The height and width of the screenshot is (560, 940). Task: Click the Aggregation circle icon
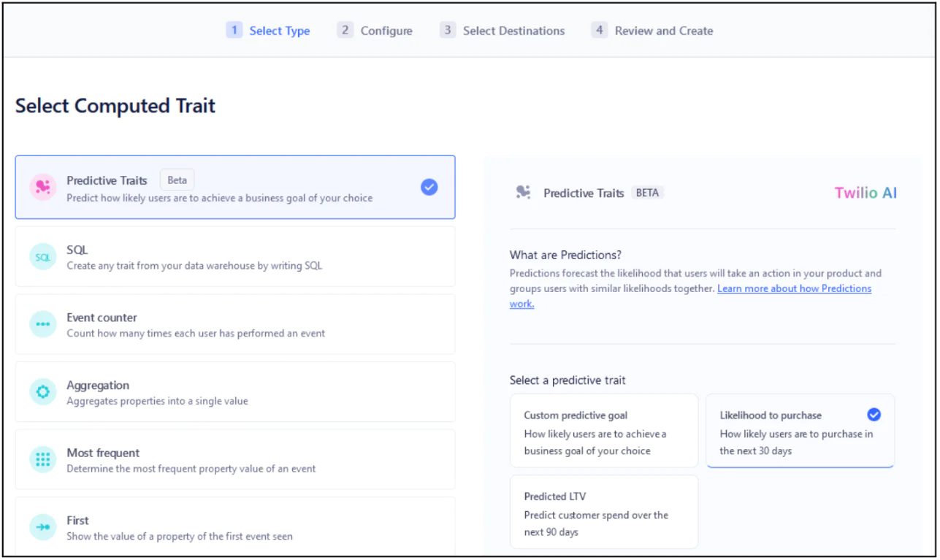click(42, 392)
